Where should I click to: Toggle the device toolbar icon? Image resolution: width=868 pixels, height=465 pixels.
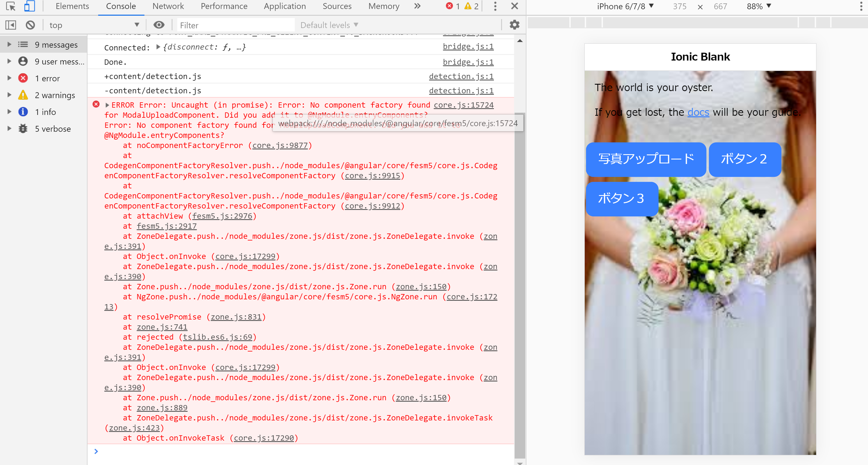point(30,6)
